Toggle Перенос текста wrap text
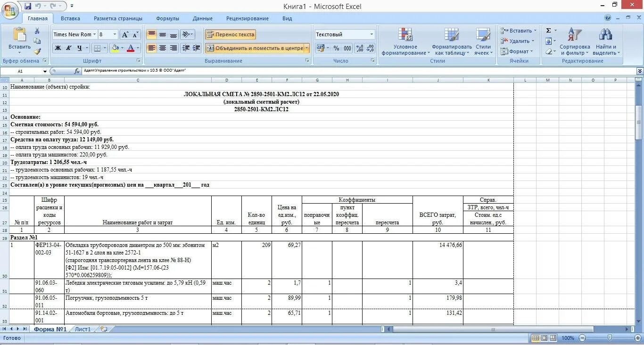The image size is (644, 345). [x=230, y=34]
